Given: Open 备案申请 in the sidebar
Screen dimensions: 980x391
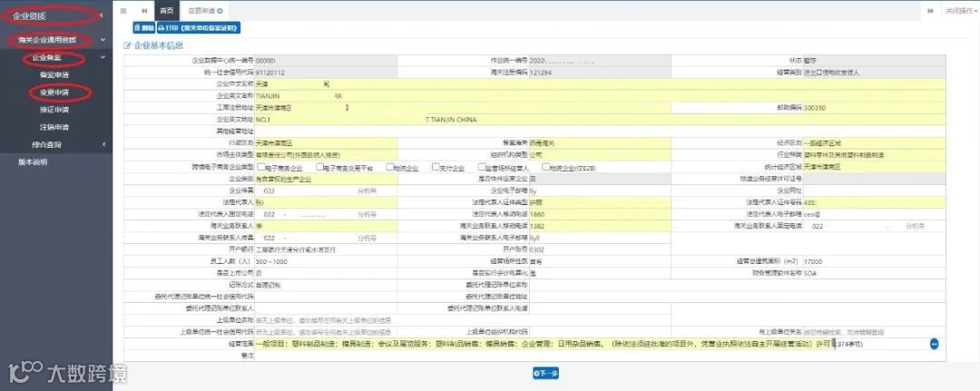Looking at the screenshot, I should (x=54, y=75).
